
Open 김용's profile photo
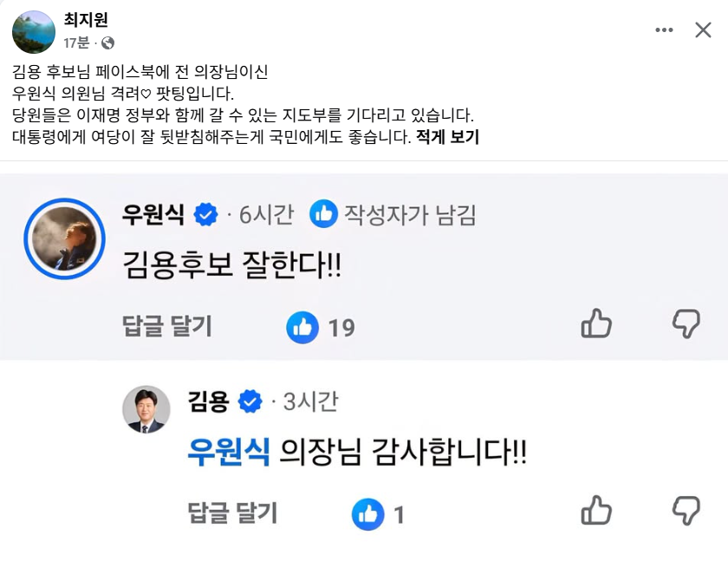(146, 409)
